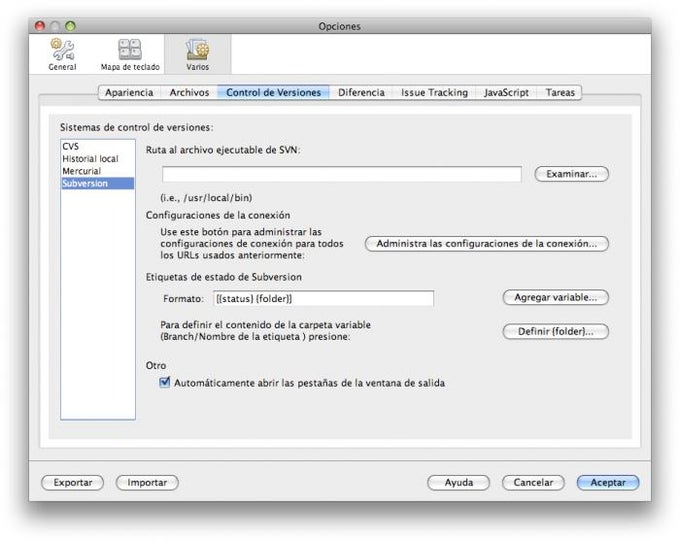This screenshot has width=680, height=541.
Task: Select Historial local in the list
Action: coord(98,159)
